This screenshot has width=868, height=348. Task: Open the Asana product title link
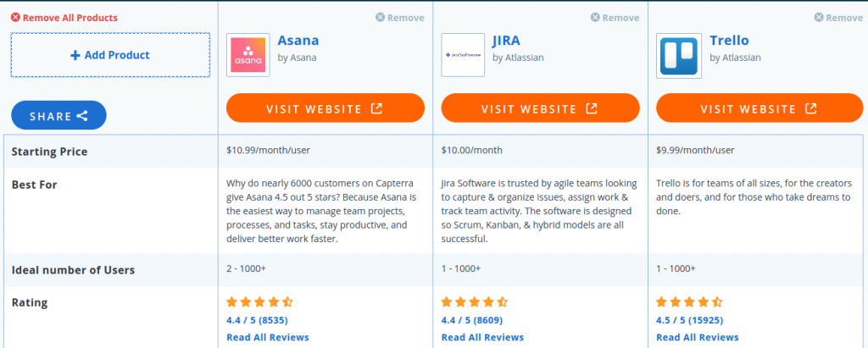(x=298, y=40)
